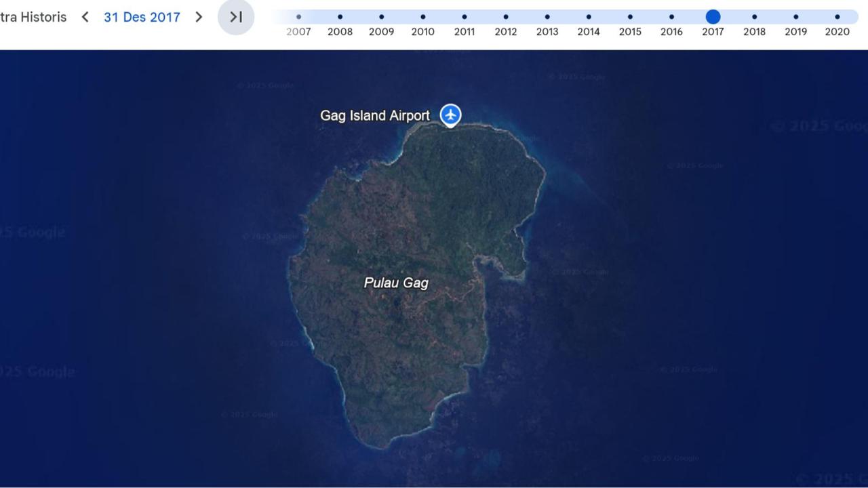This screenshot has height=488, width=868.
Task: Open the 31 Des 2017 date label
Action: point(142,17)
